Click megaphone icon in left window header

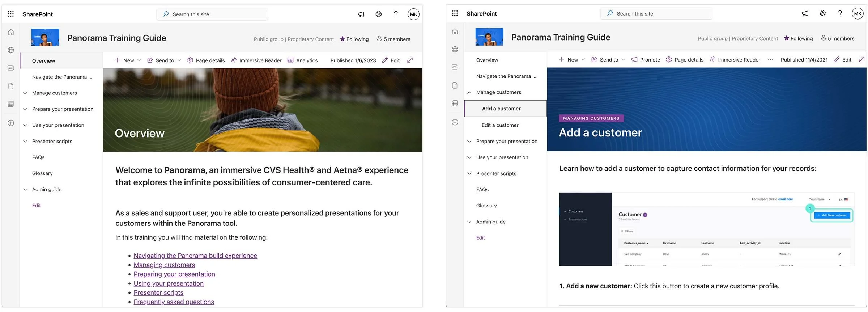(361, 14)
